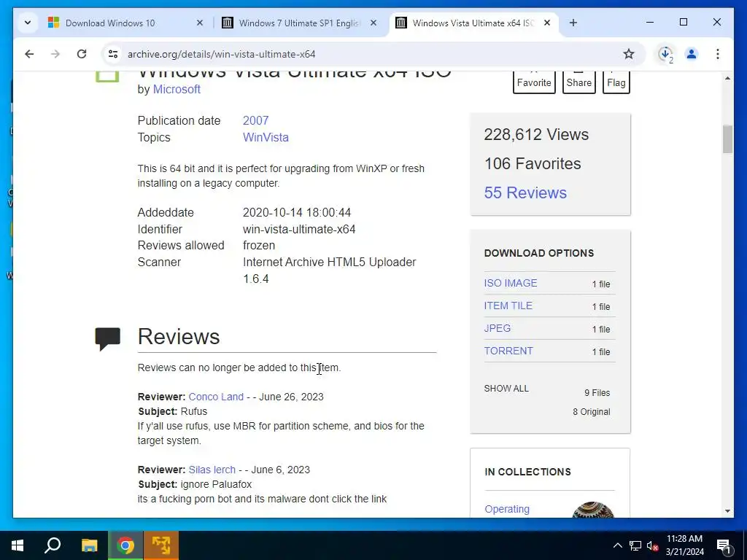The height and width of the screenshot is (560, 747).
Task: Download the ISO IMAGE option
Action: pyautogui.click(x=511, y=283)
